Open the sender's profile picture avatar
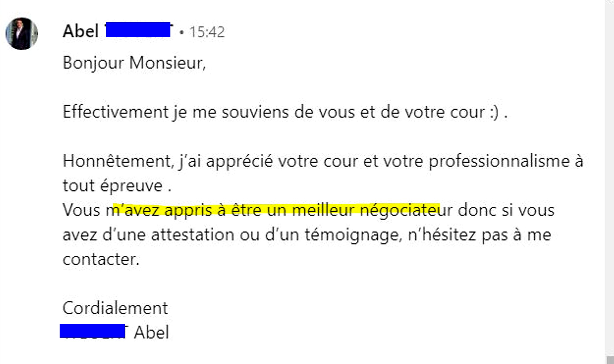The width and height of the screenshot is (614, 364). (22, 33)
